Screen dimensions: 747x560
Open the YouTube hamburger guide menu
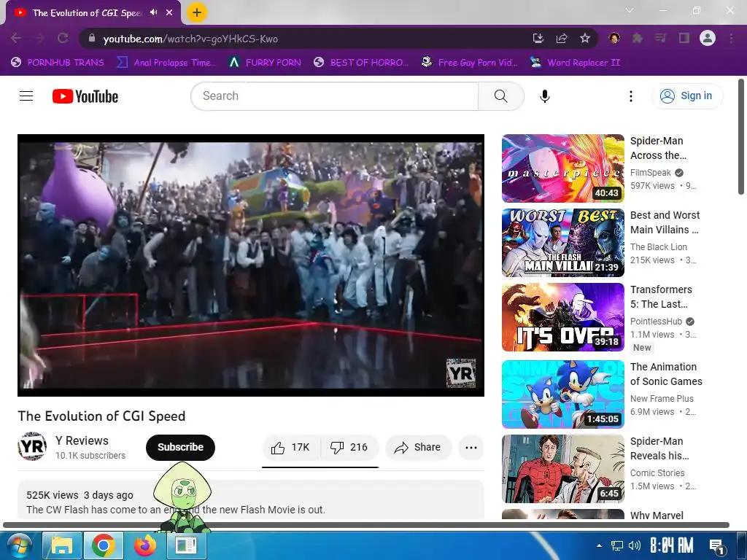point(26,96)
